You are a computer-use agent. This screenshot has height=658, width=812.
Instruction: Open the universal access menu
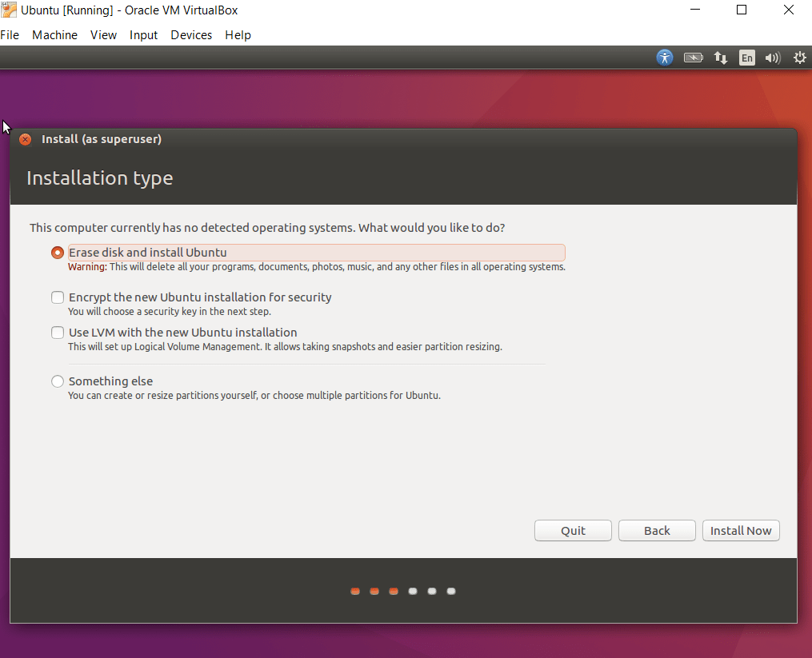point(665,58)
